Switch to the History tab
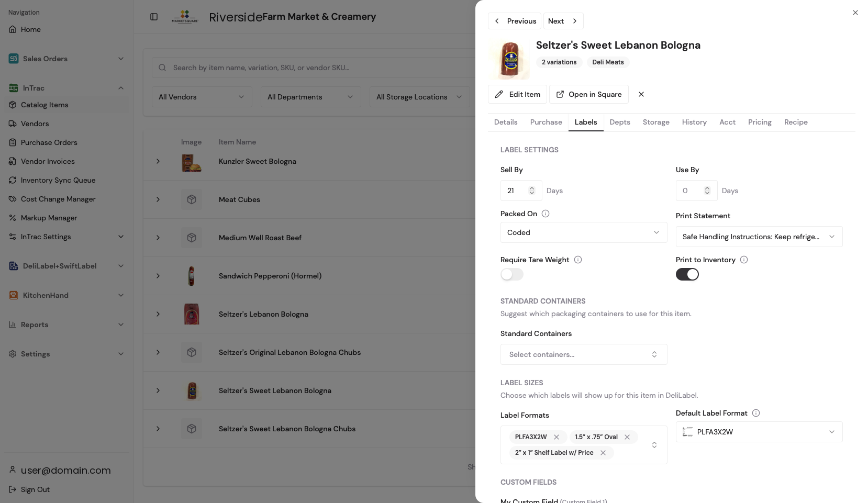 [694, 122]
